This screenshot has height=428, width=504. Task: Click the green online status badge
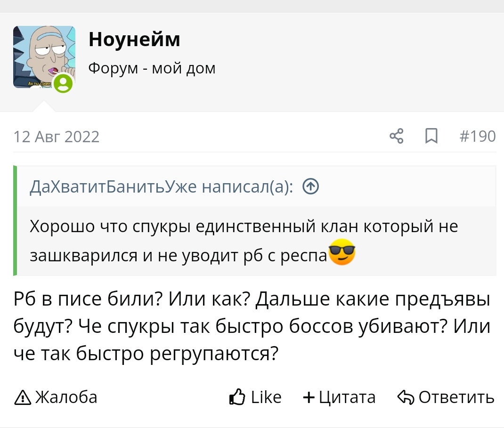pos(63,84)
